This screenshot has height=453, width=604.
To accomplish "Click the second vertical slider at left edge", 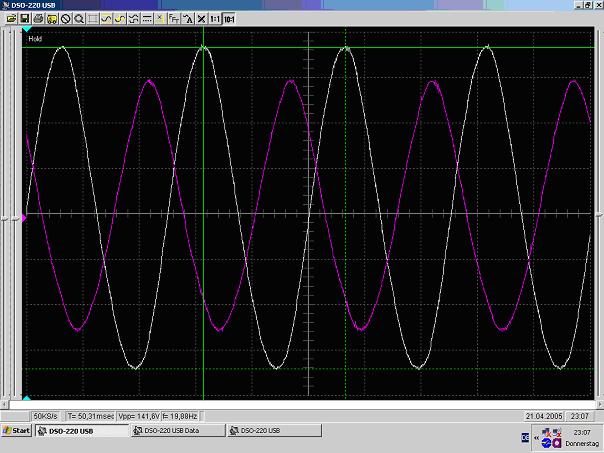I will click(15, 218).
